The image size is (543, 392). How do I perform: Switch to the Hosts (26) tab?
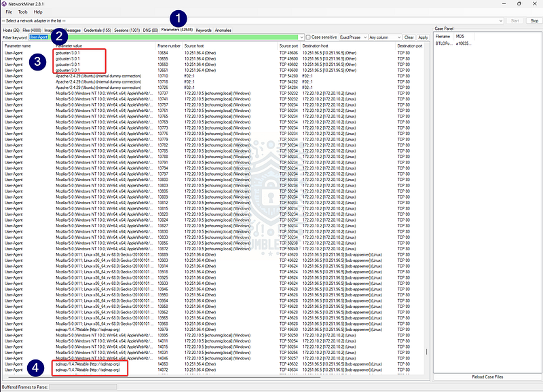[11, 31]
